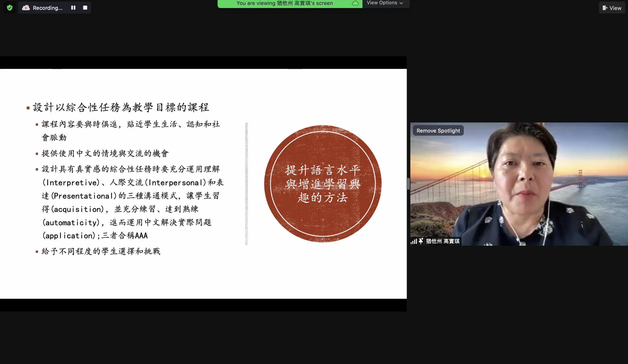Screen dimensions: 628x364
Task: Click the speaker's name label 猶他州 高實琪
Action: coord(443,241)
